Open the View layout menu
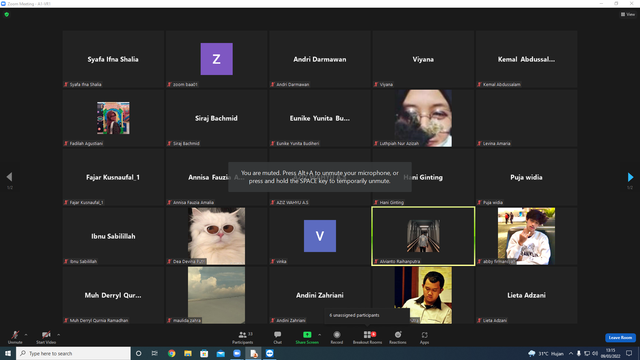640x360 pixels. click(628, 14)
